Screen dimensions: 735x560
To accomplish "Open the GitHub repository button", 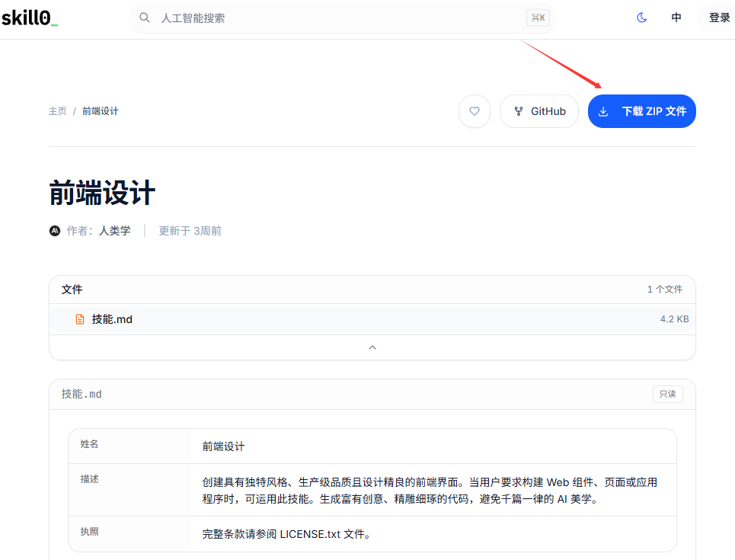I will click(x=539, y=111).
